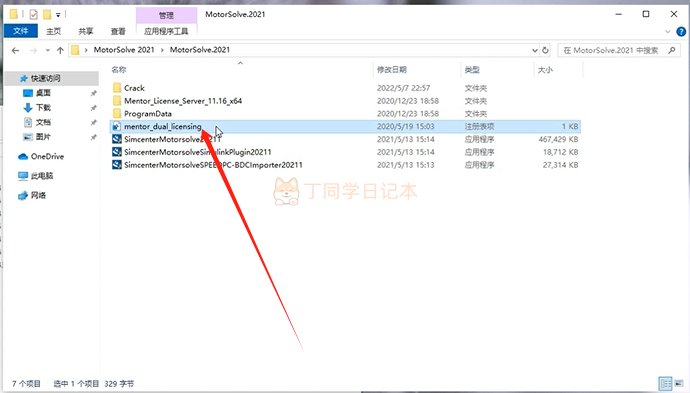Go up one folder level
This screenshot has width=690, height=393.
point(60,50)
